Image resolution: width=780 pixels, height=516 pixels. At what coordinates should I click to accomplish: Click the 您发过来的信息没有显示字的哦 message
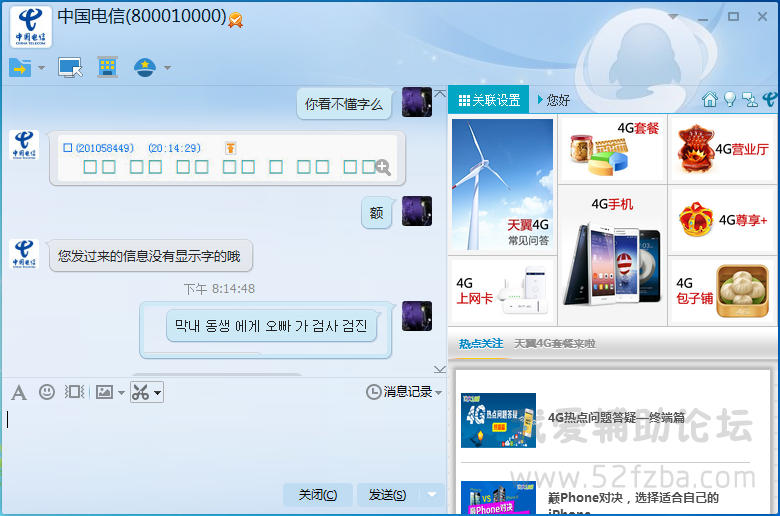151,256
